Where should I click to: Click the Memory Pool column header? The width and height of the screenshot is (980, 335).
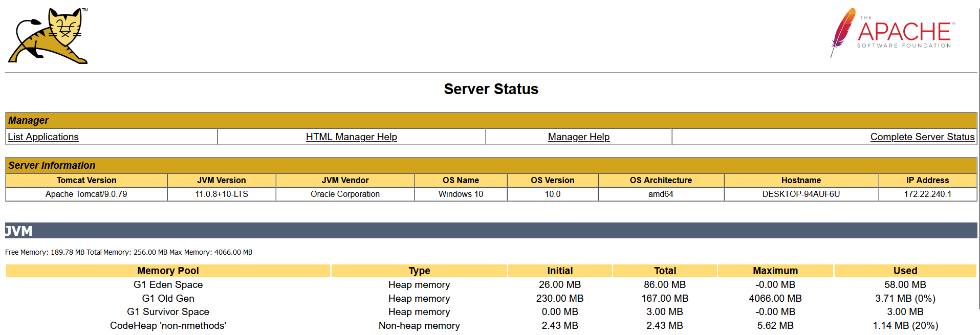click(x=168, y=271)
